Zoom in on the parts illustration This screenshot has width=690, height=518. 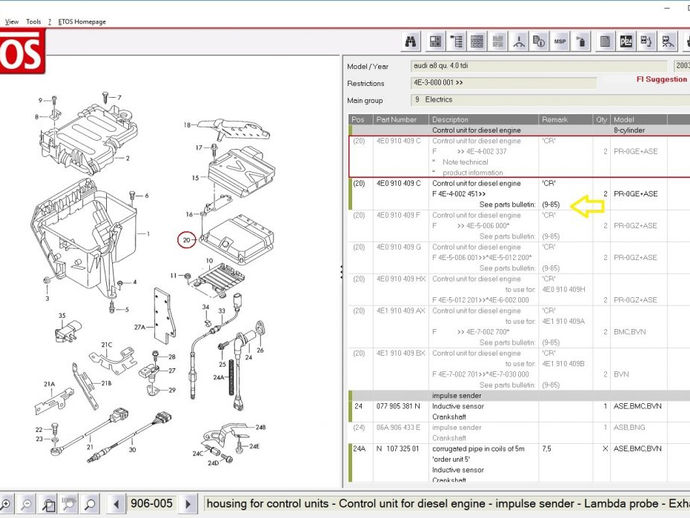5,503
